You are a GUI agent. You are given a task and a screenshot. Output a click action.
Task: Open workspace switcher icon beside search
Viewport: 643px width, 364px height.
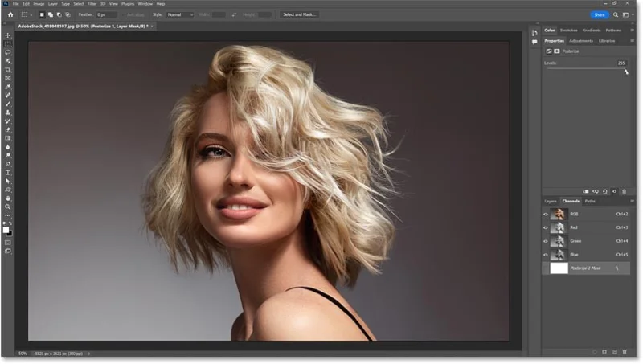coord(626,14)
